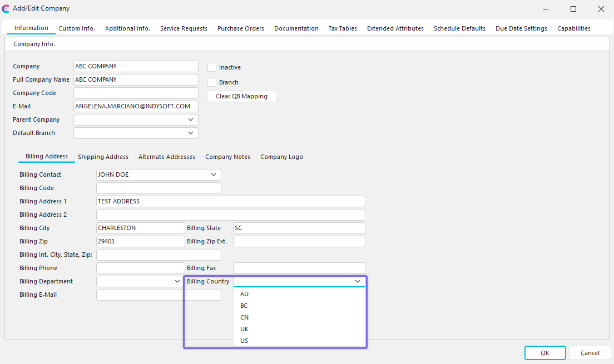Go to the Shipping Address tab

tap(103, 157)
